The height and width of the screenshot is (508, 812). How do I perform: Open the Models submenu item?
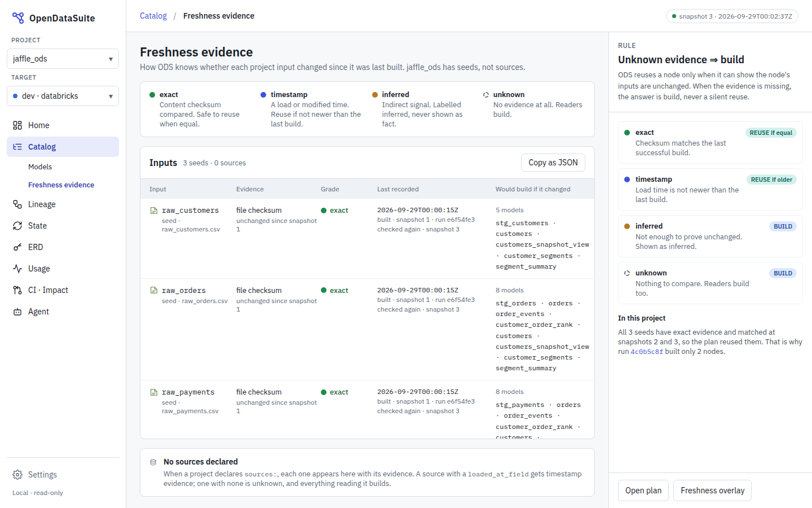tap(40, 167)
